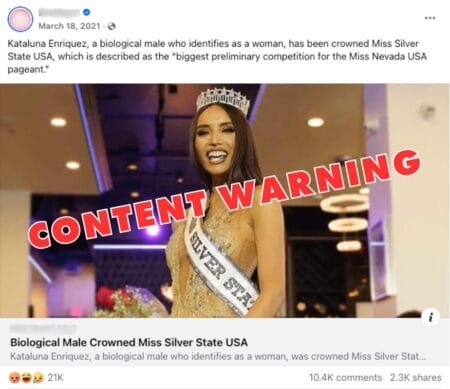View the 10.4K comments
This screenshot has height=389, width=450.
[345, 377]
